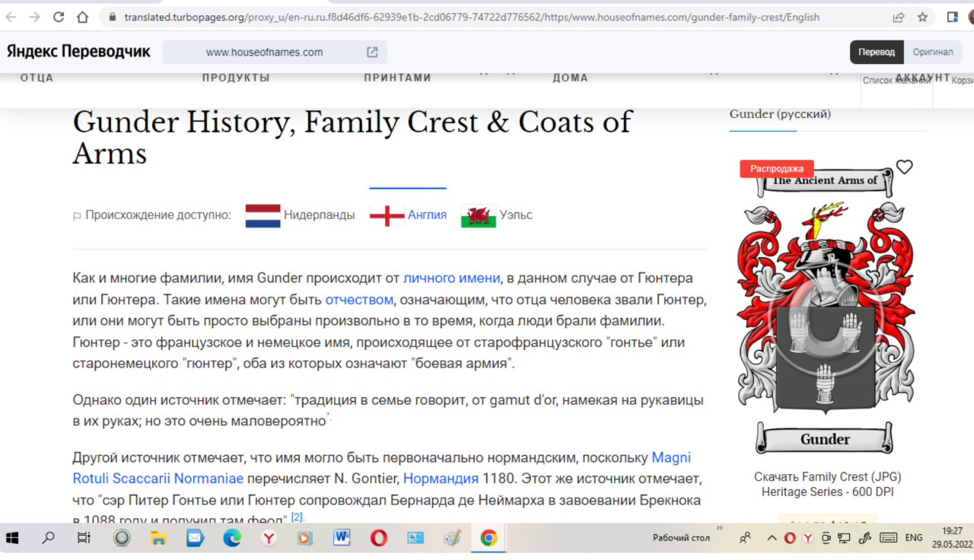
Task: Open ПРИНТАМИ menu
Action: pyautogui.click(x=397, y=78)
